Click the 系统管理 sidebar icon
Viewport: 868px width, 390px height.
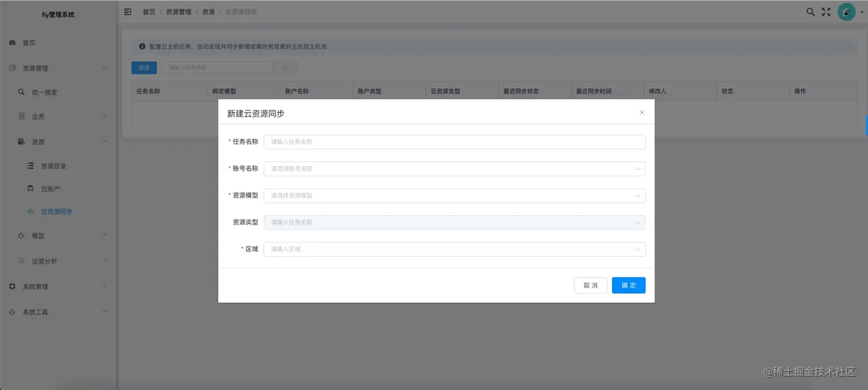[12, 286]
